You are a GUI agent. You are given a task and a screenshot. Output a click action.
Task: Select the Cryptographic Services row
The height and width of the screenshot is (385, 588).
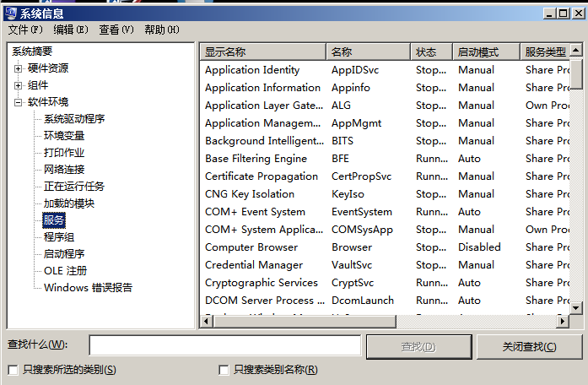pos(386,283)
